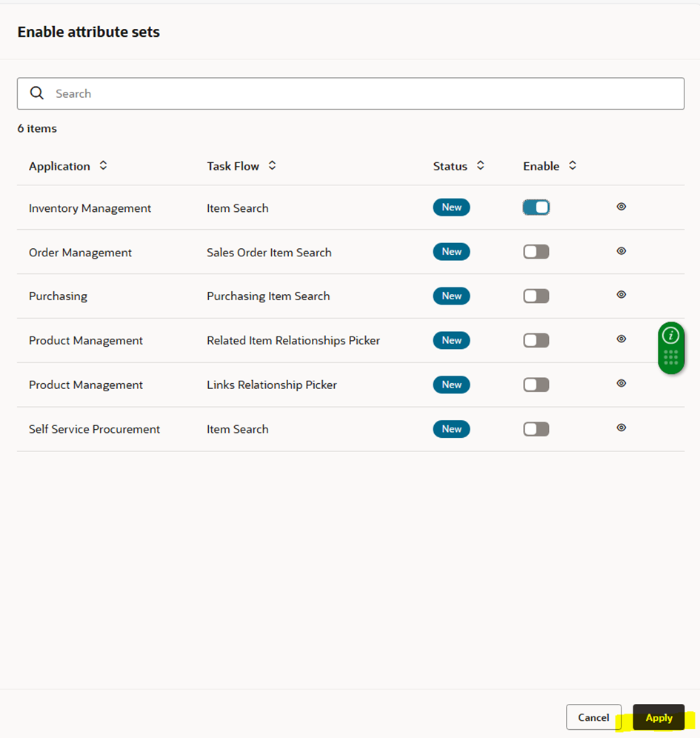700x738 pixels.
Task: Click the drag handle dots on green widget
Action: 671,357
